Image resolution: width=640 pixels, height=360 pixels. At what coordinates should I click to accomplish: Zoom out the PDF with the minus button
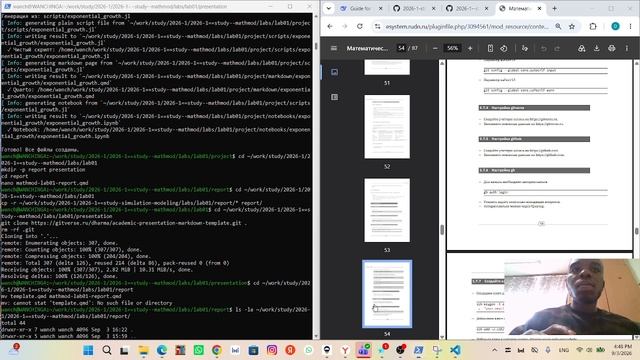click(x=435, y=48)
